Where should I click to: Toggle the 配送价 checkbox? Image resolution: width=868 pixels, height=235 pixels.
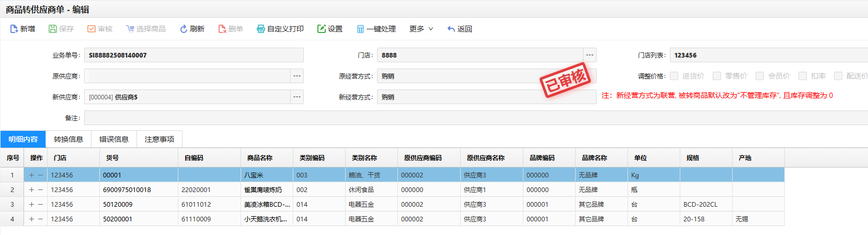[x=838, y=76]
